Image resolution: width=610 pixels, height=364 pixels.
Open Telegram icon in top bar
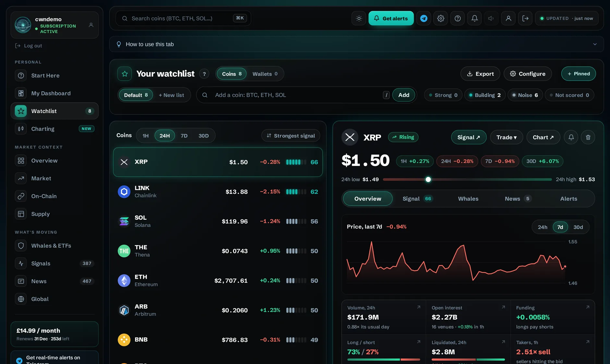[x=424, y=18]
